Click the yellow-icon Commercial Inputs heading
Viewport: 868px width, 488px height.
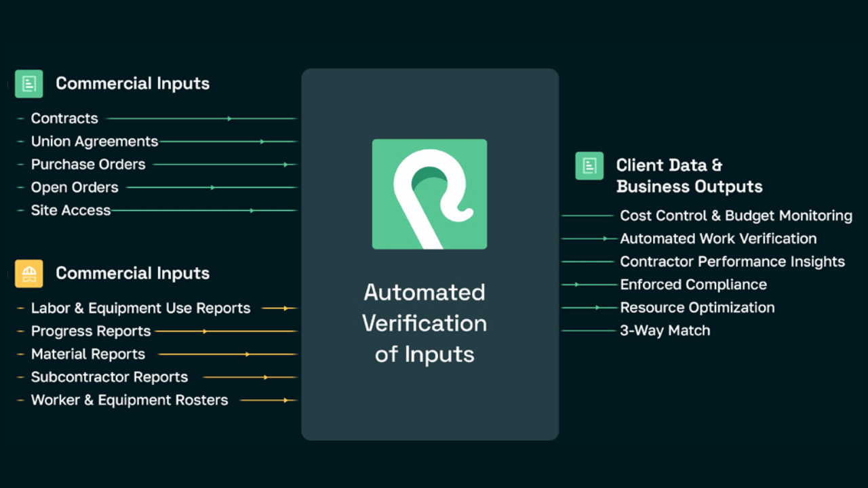[x=132, y=274]
